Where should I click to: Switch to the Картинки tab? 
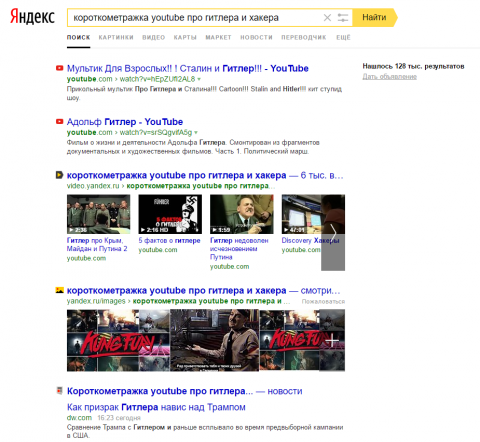(116, 37)
